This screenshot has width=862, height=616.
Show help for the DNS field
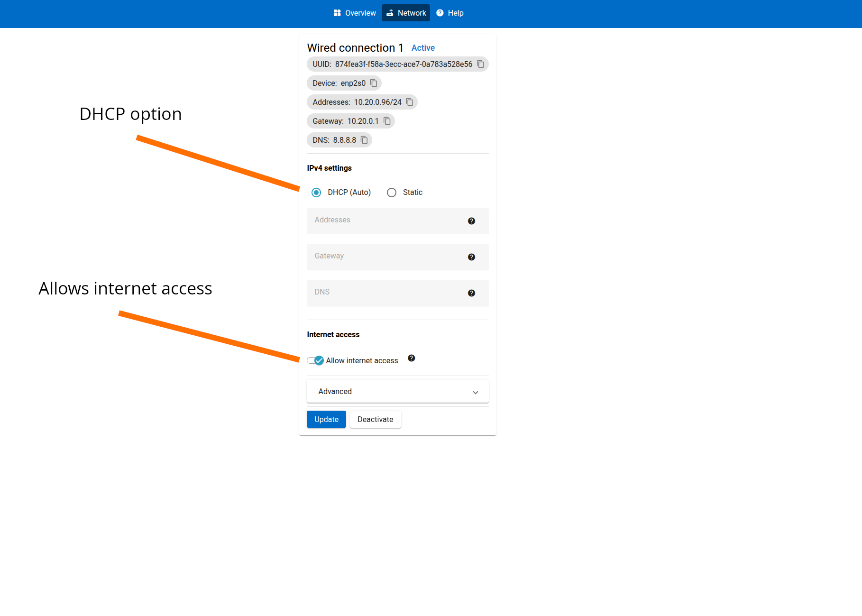coord(471,293)
